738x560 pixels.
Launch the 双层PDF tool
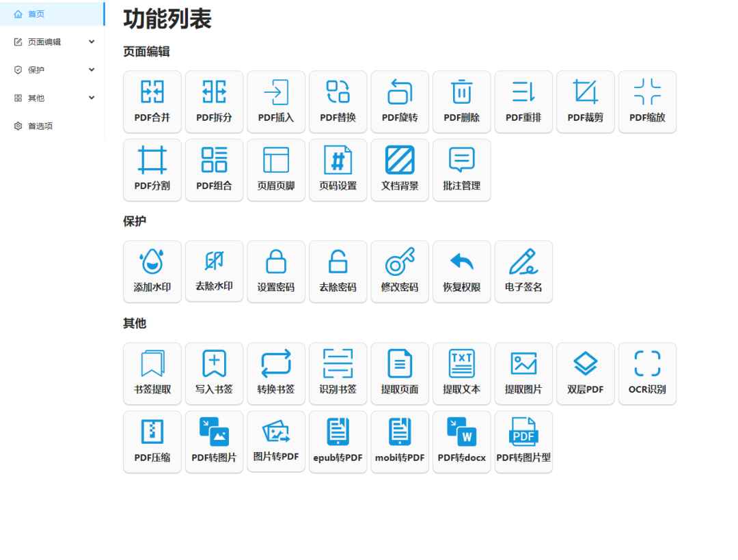[586, 374]
